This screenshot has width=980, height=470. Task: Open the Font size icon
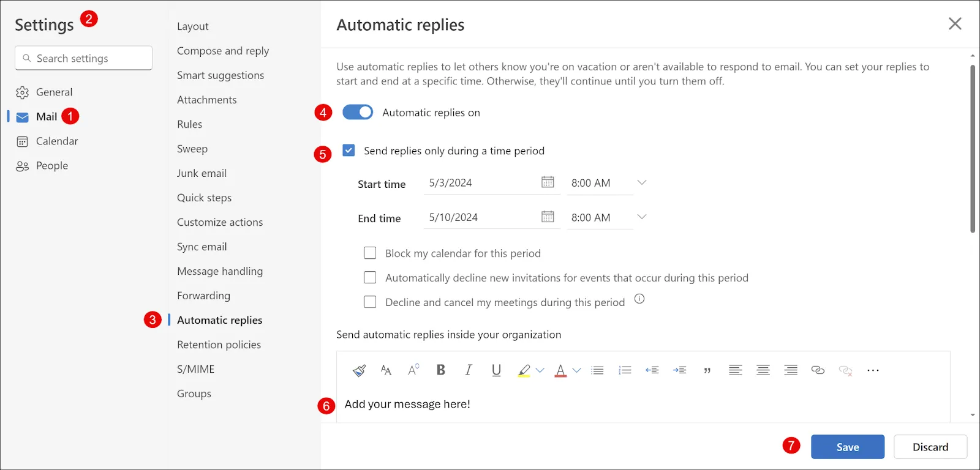click(x=386, y=370)
